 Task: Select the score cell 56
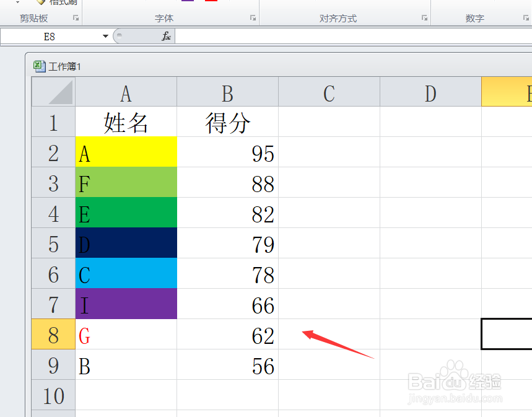click(227, 364)
